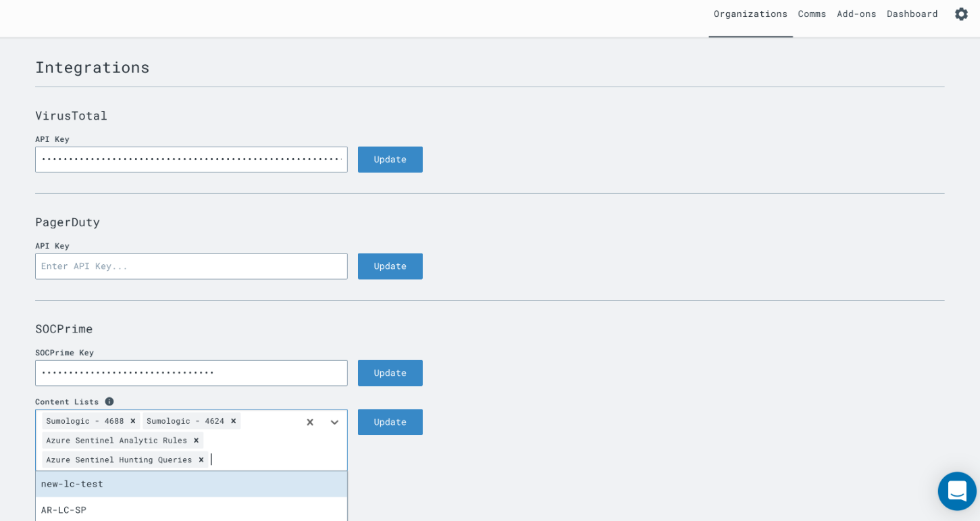Screen dimensions: 980x521
Task: Remove the Sumologic - 4624 tag
Action: 234,421
